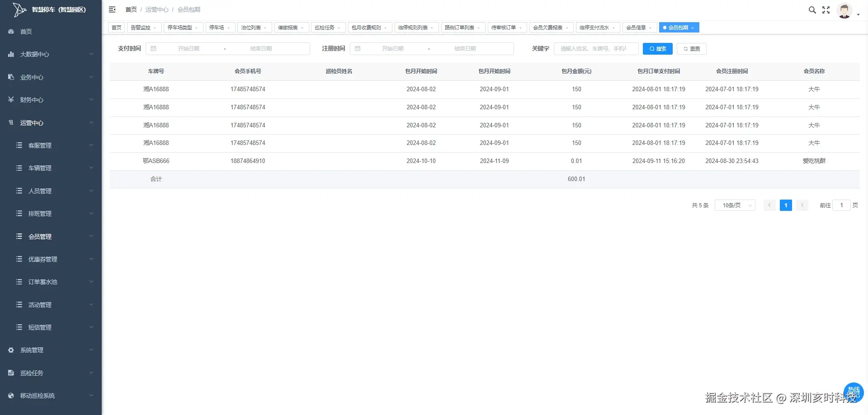Focus the 关键字 keyword input field
868x415 pixels.
(596, 49)
